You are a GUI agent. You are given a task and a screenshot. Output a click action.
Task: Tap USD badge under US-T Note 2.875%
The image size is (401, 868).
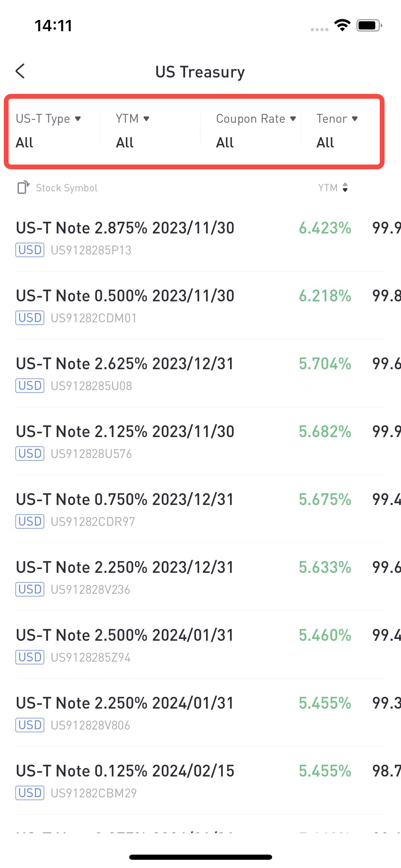coord(30,250)
